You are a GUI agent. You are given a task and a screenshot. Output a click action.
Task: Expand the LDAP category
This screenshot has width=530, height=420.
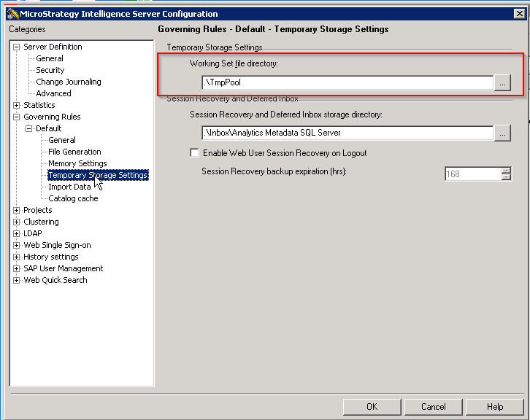click(x=17, y=233)
